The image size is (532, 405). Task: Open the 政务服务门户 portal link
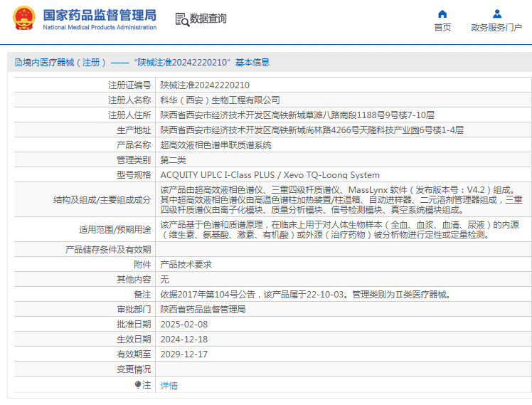pos(496,28)
